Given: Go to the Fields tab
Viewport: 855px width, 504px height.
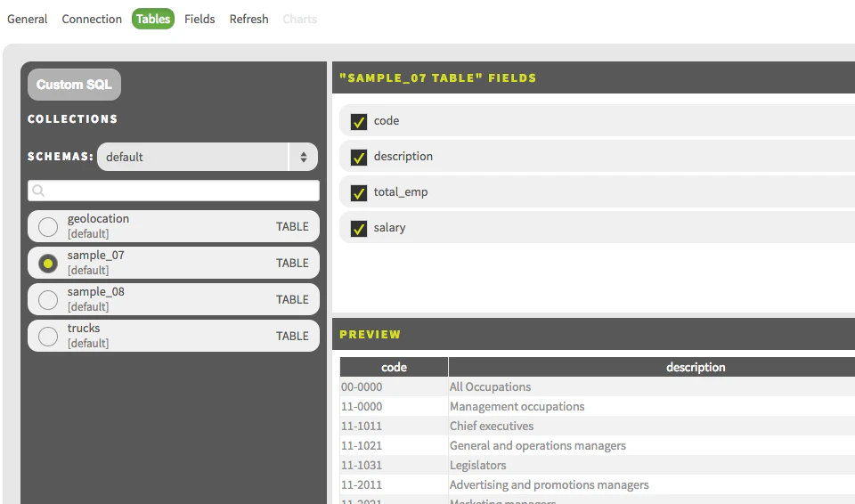Looking at the screenshot, I should click(x=199, y=19).
